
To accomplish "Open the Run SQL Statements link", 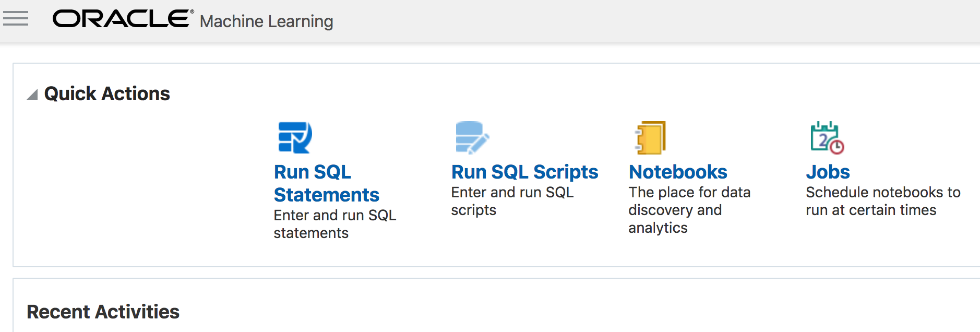I will coord(326,183).
